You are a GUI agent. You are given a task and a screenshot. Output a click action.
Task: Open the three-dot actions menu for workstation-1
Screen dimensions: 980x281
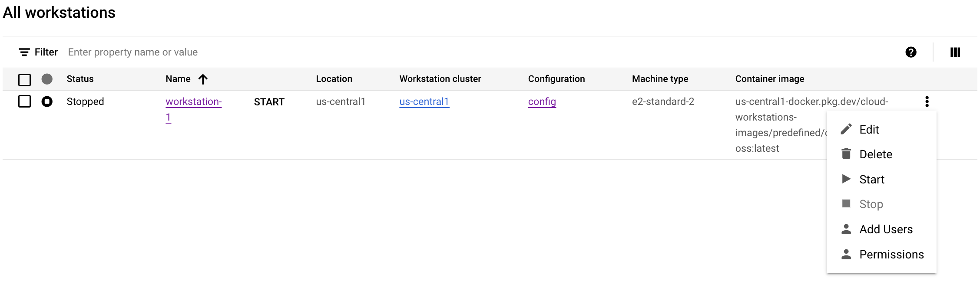(927, 101)
